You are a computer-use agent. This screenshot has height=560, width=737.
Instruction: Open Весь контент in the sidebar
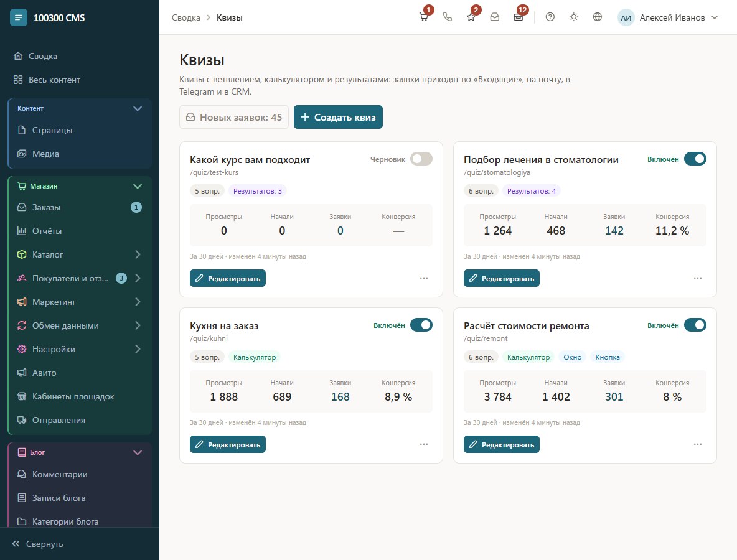[80, 80]
